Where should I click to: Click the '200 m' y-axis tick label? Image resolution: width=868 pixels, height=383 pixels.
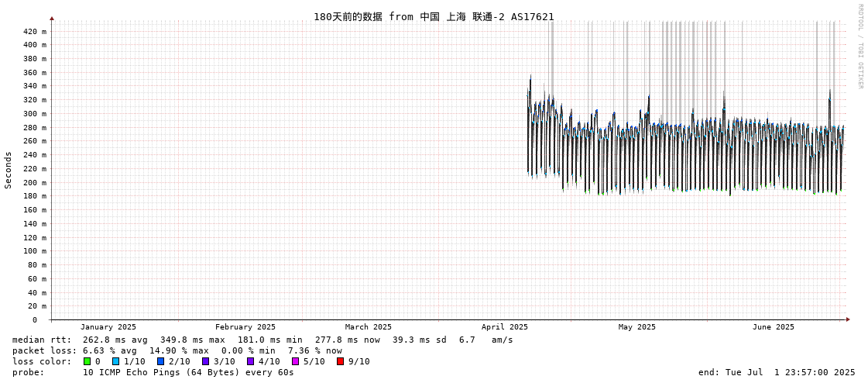(35, 182)
